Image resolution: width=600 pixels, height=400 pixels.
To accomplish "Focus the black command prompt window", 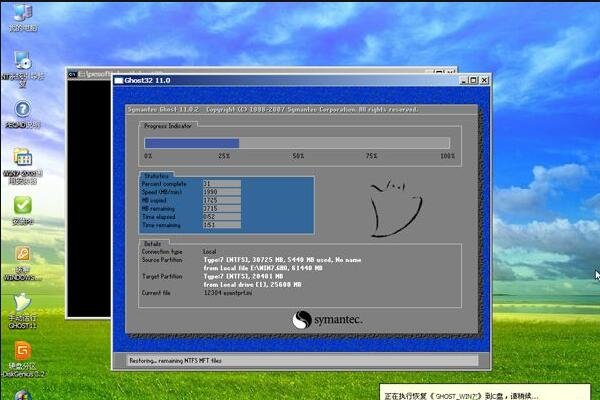I will 88,200.
